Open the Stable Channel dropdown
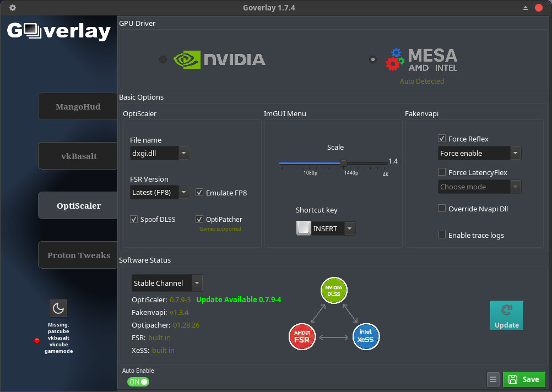The image size is (552, 392). (x=167, y=283)
